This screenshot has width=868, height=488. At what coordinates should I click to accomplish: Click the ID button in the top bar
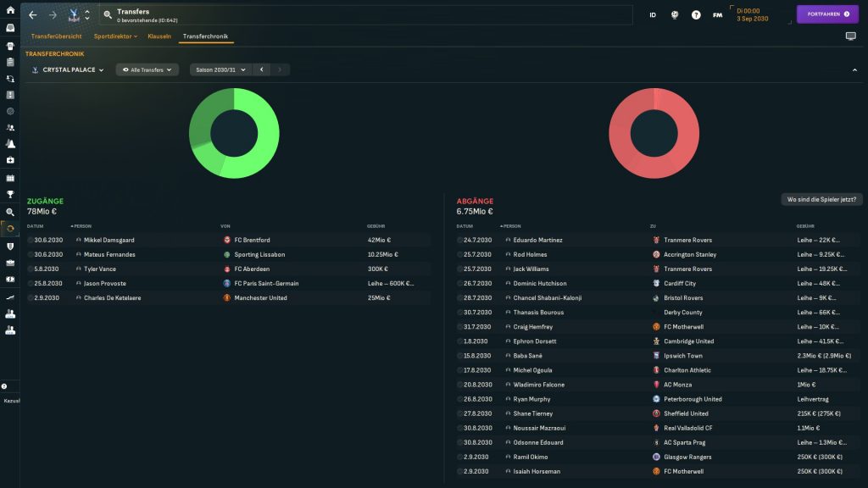click(653, 14)
